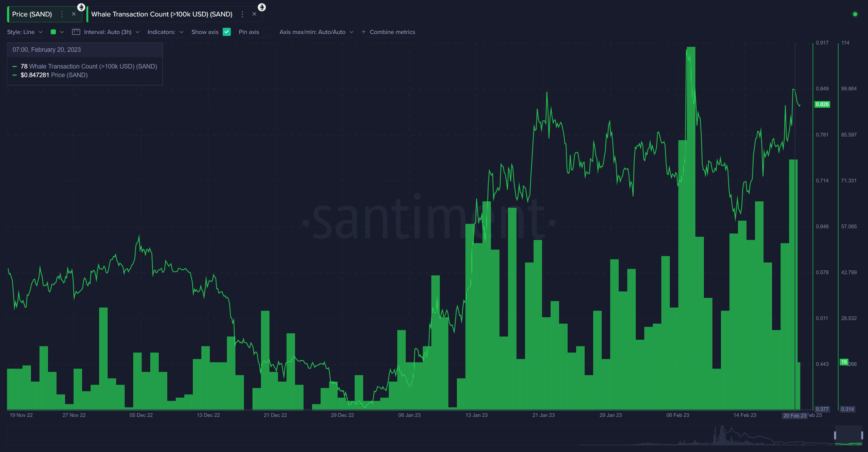Click Ethereum badge on Whale Transaction tab

(262, 7)
